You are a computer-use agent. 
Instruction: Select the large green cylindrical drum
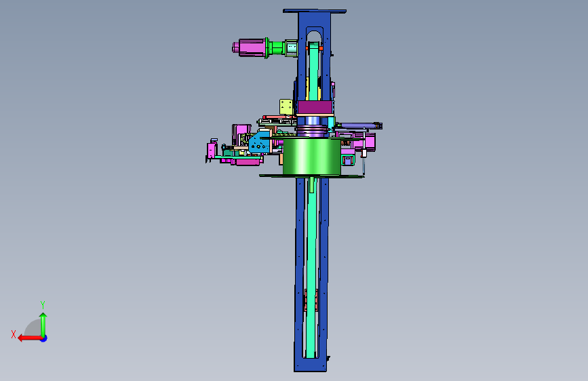[x=311, y=157]
